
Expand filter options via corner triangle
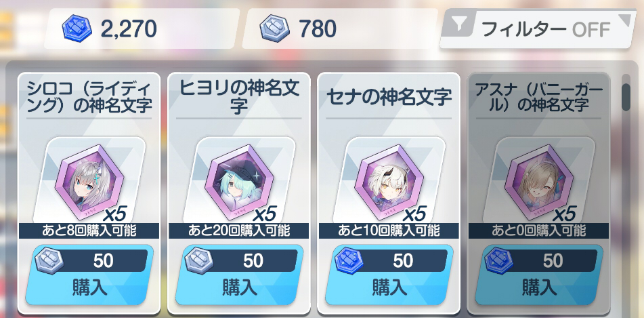(626, 20)
